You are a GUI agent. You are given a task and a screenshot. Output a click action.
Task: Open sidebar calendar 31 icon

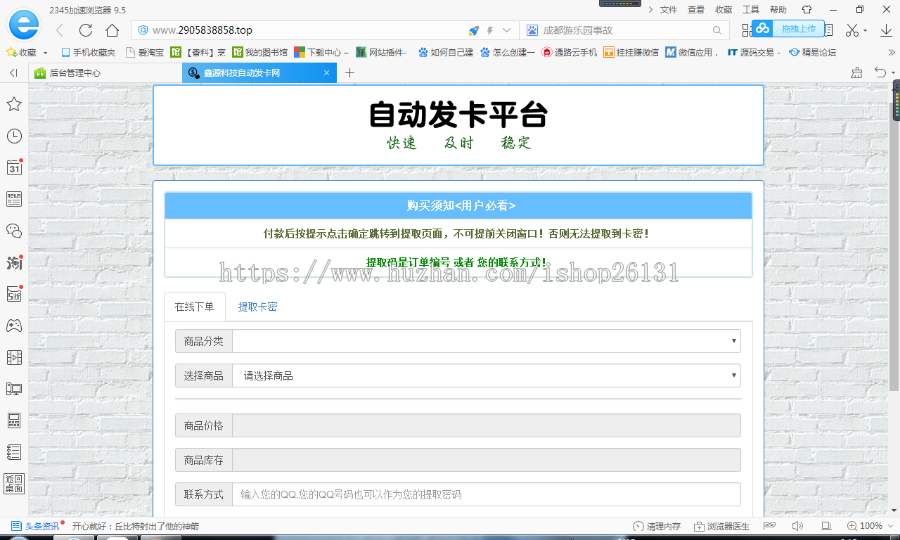[x=14, y=167]
